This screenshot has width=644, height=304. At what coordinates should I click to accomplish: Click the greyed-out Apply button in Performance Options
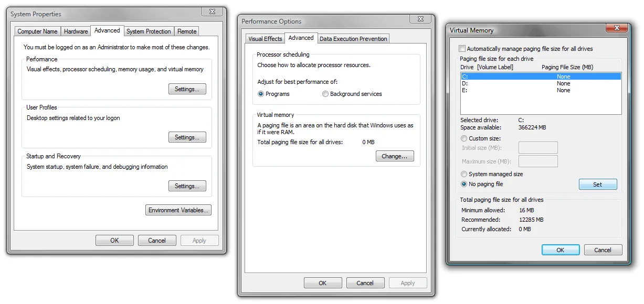pyautogui.click(x=408, y=283)
